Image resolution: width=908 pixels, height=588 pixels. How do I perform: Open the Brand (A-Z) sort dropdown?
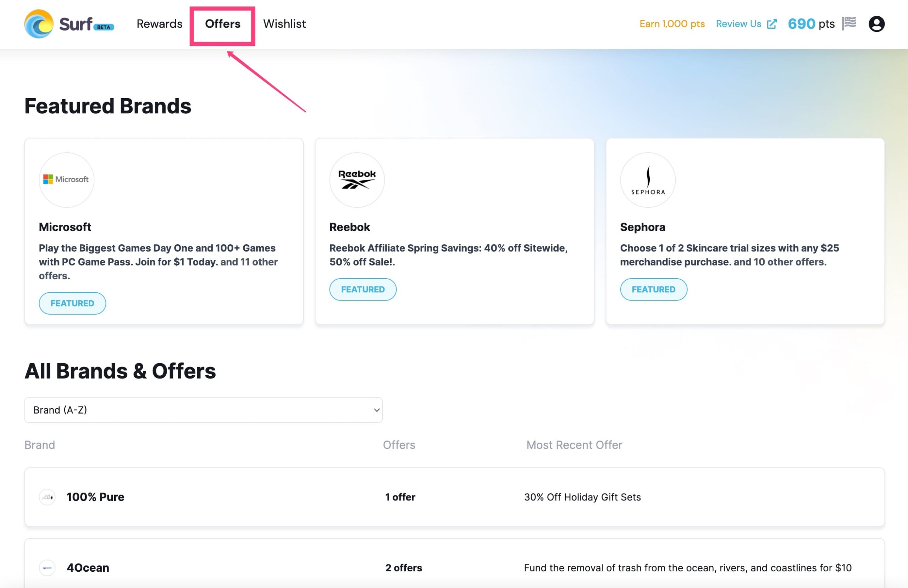203,410
